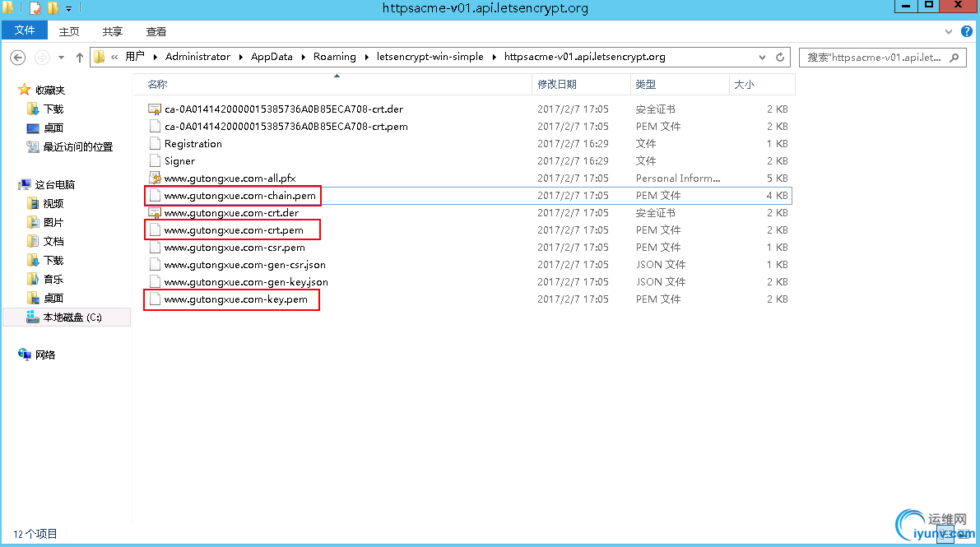The width and height of the screenshot is (980, 547).
Task: Select www.gutongxue.com-key.pem file name
Action: coord(235,299)
